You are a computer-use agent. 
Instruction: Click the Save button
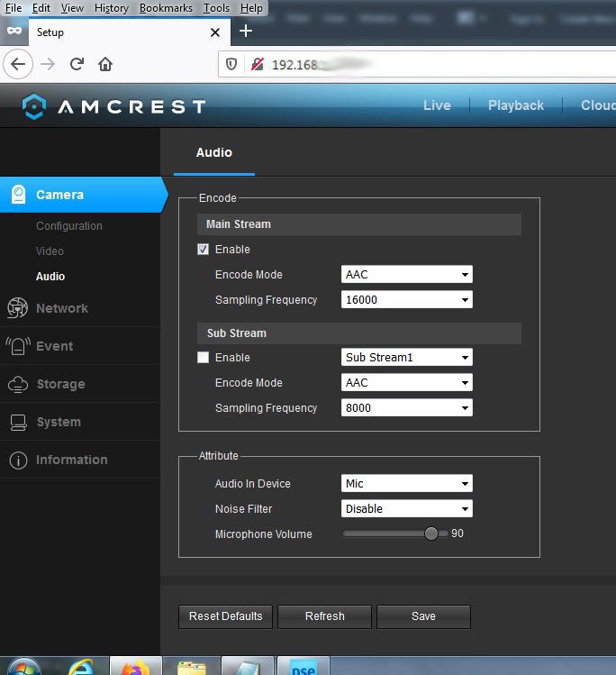423,616
